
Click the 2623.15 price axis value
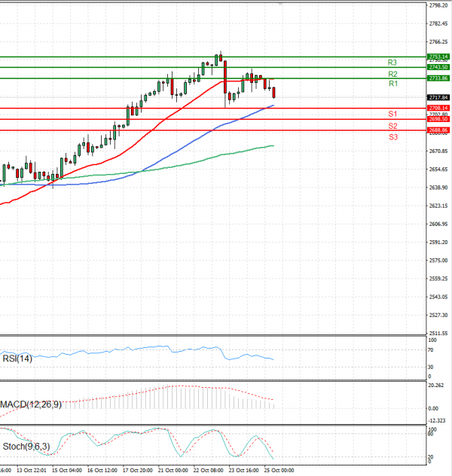click(438, 206)
